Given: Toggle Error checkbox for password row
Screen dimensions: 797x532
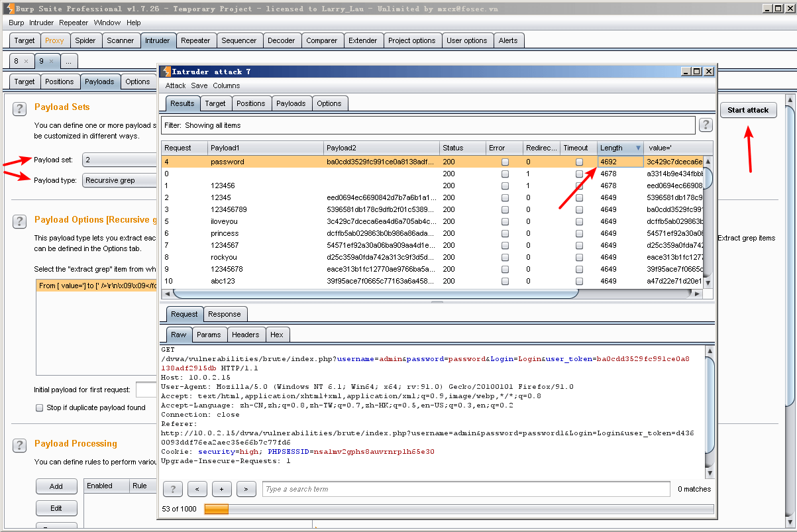Looking at the screenshot, I should coord(505,162).
